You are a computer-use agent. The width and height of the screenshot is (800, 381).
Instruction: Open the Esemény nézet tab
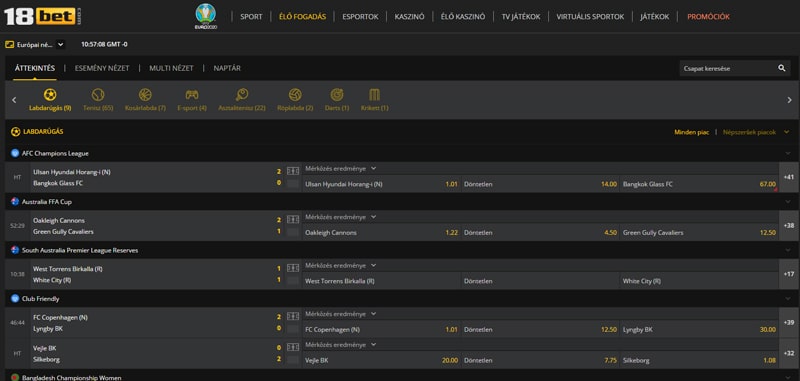[102, 68]
